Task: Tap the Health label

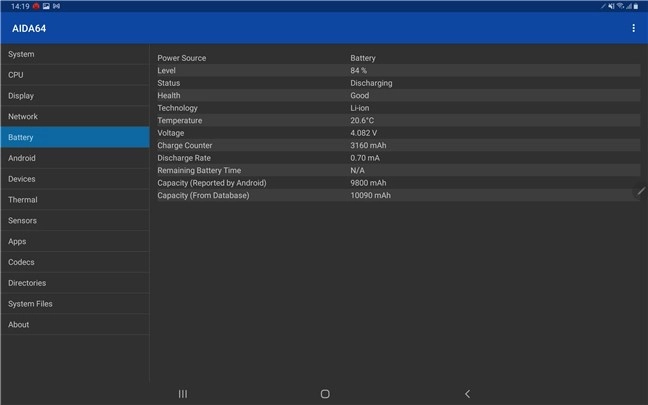Action: tap(169, 95)
